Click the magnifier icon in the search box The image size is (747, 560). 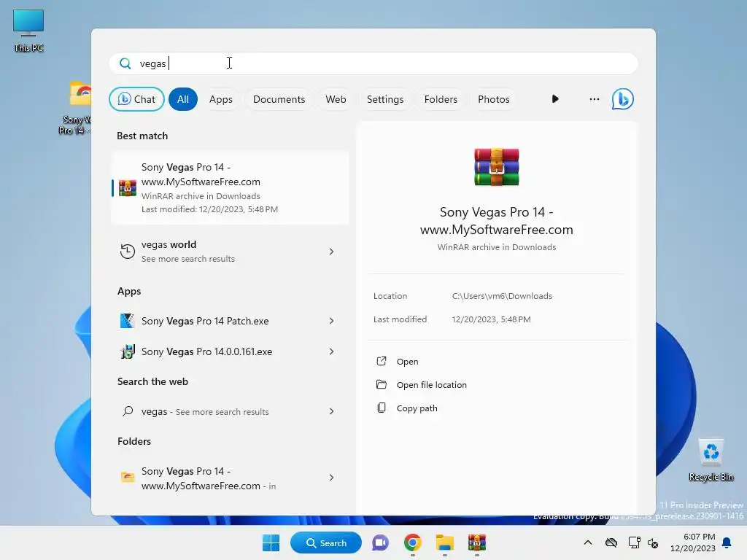pos(125,63)
